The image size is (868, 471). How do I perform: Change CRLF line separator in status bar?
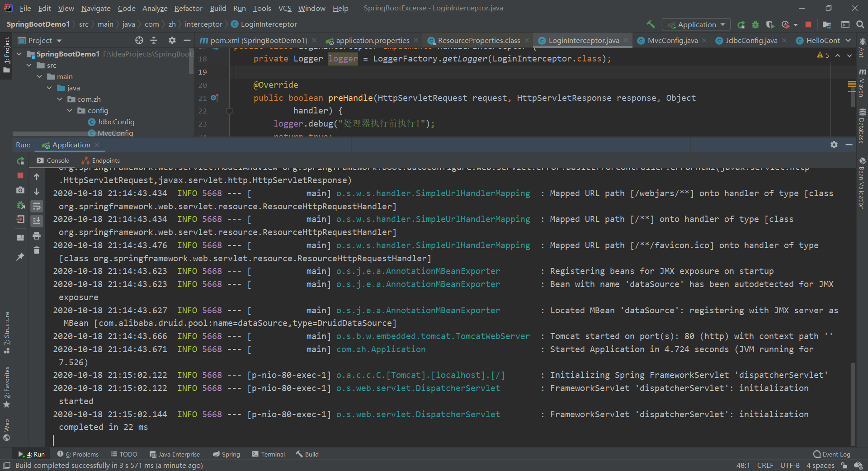coord(765,466)
